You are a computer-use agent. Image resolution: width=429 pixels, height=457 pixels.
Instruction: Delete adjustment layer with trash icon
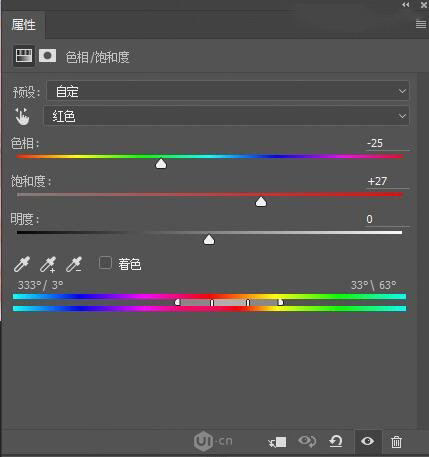pyautogui.click(x=396, y=442)
